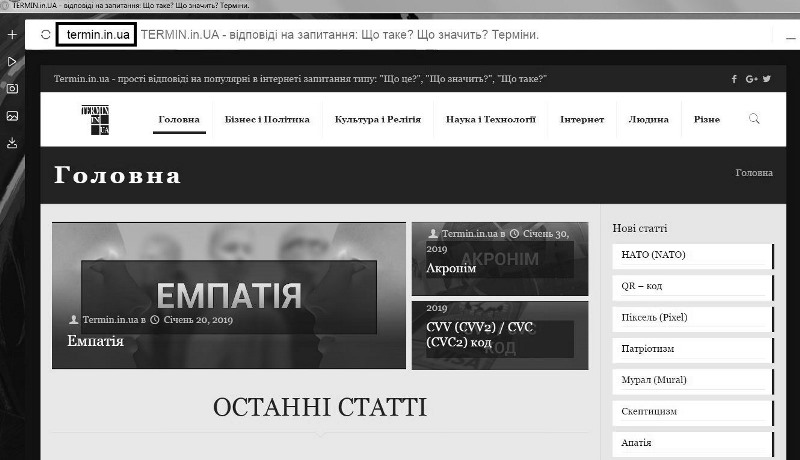Viewport: 800px width, 460px height.
Task: Click the search magnifier icon in menu
Action: pos(754,119)
